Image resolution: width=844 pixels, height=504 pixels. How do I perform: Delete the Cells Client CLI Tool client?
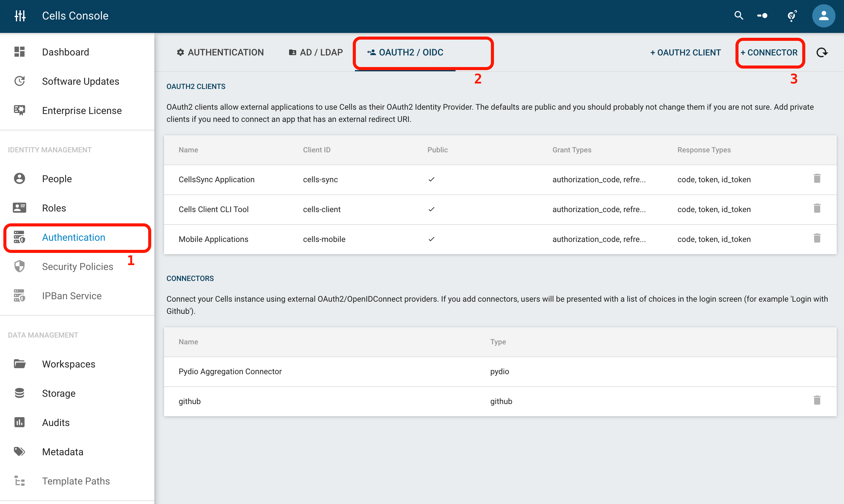point(817,208)
